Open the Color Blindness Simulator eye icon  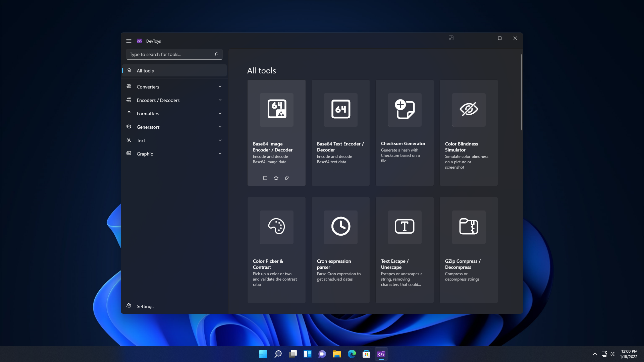(469, 109)
